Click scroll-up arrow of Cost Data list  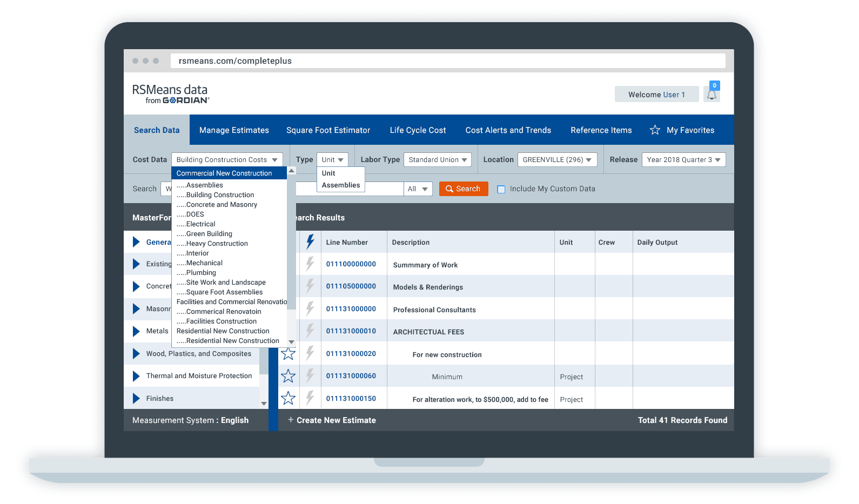[292, 171]
